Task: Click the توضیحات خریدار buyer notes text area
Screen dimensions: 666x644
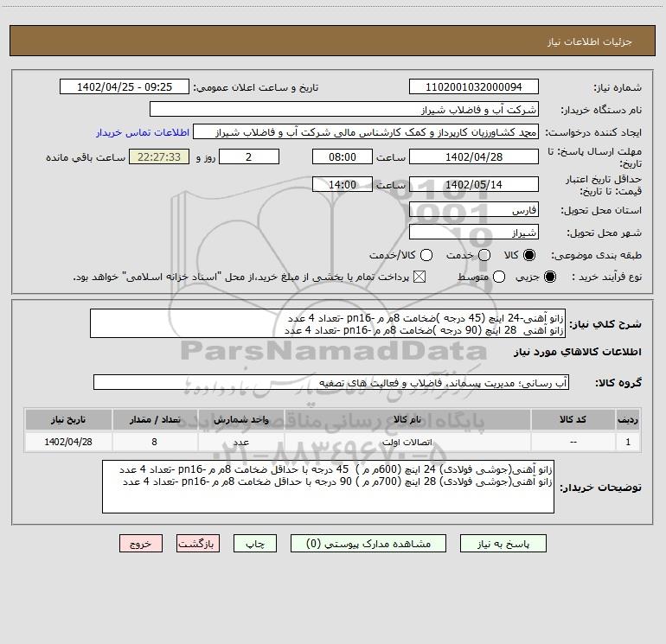Action: click(328, 487)
